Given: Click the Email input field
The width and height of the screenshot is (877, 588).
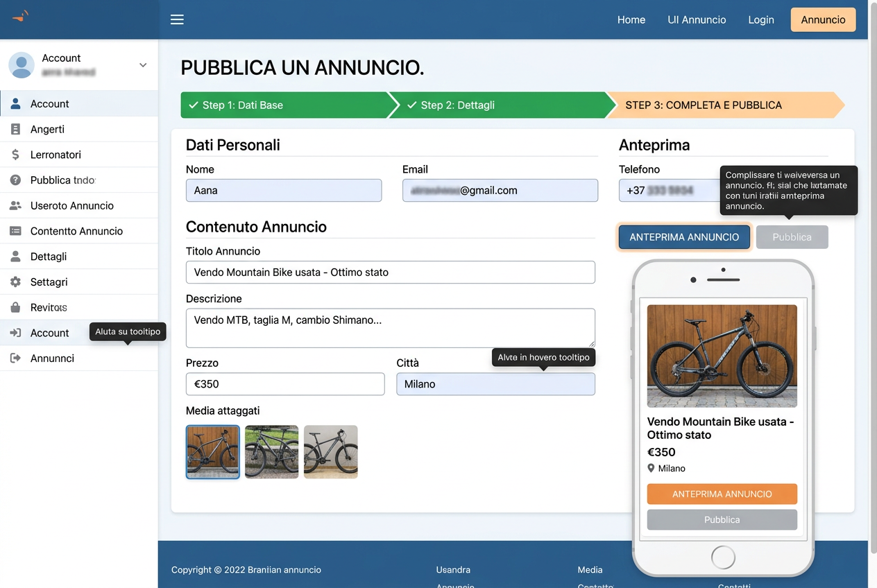Looking at the screenshot, I should point(500,191).
